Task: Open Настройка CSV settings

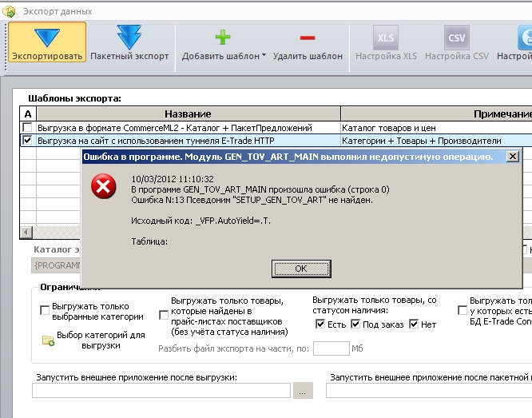Action: pos(457,42)
